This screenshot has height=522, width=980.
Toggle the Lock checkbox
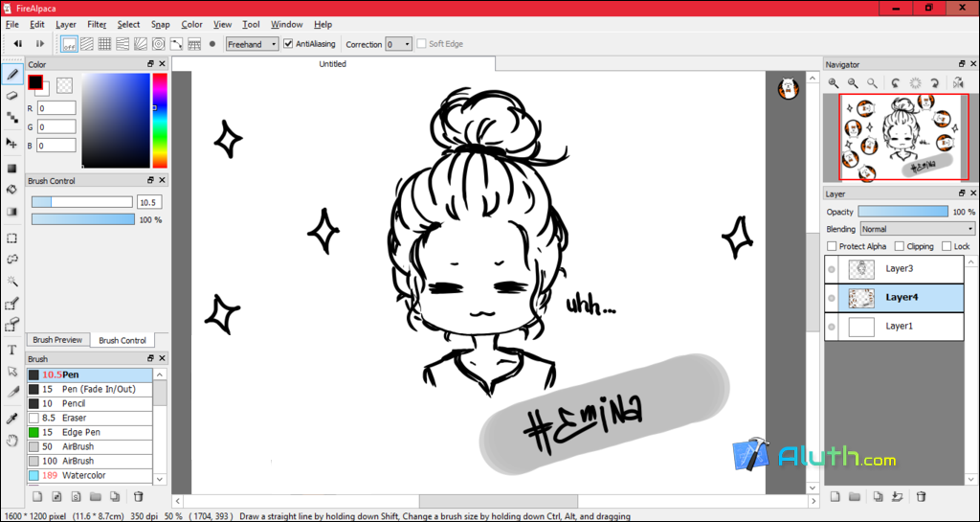pyautogui.click(x=947, y=246)
